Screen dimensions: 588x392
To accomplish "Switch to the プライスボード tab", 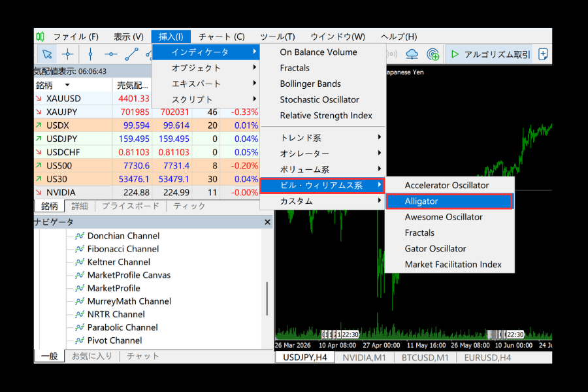I will tap(131, 206).
